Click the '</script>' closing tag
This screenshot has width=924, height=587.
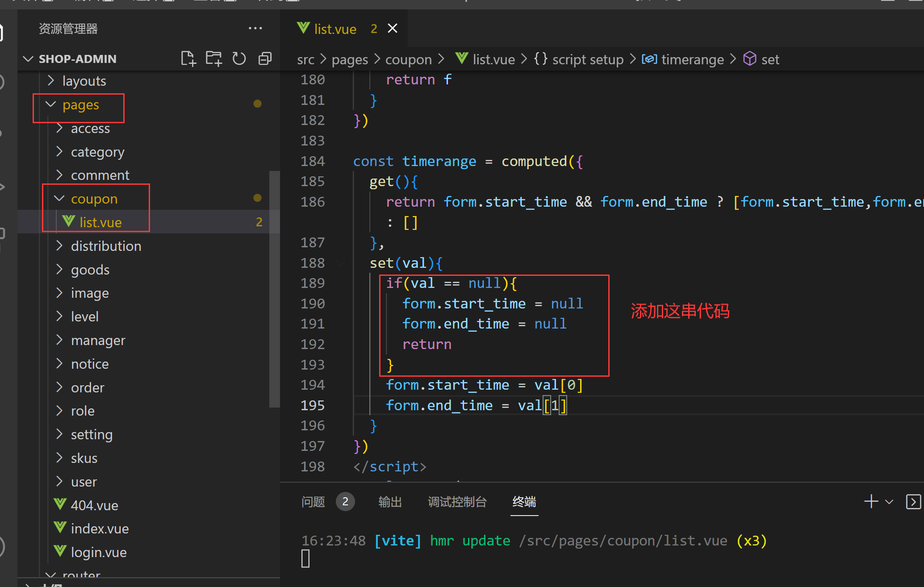[389, 466]
